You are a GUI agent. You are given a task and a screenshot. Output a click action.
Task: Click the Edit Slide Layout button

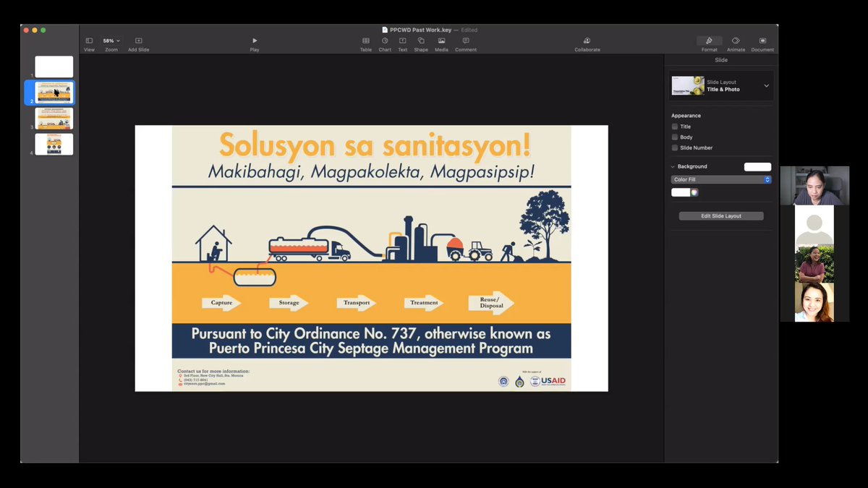tap(721, 216)
